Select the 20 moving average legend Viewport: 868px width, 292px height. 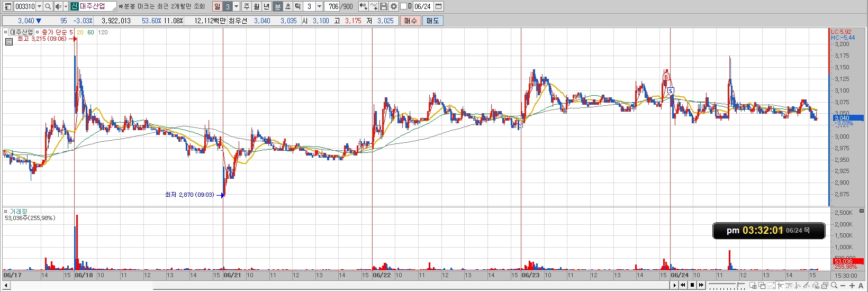80,32
